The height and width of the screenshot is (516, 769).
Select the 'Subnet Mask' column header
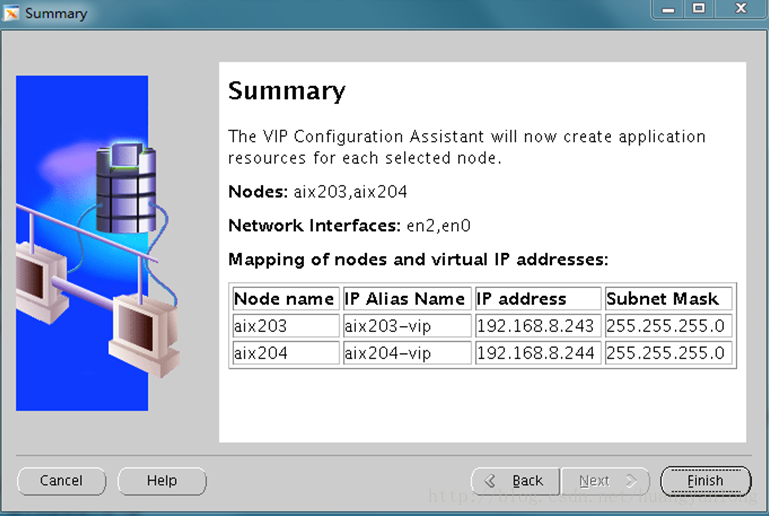click(668, 299)
